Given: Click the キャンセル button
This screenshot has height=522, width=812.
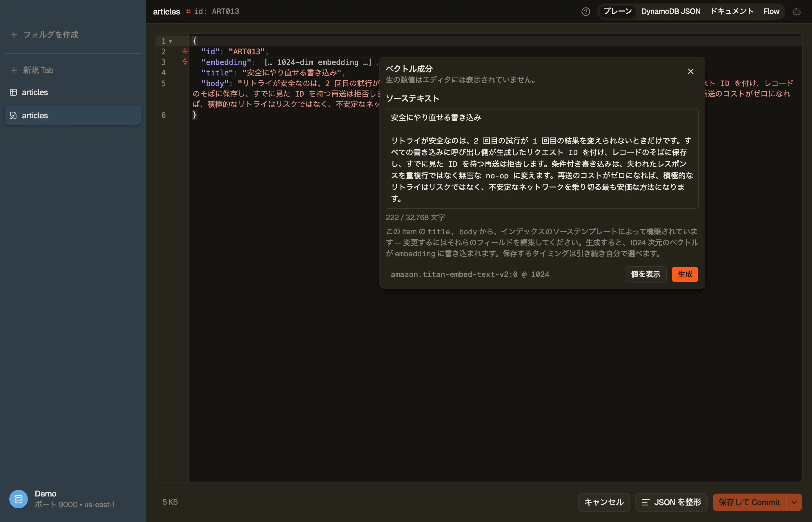Looking at the screenshot, I should (x=603, y=502).
